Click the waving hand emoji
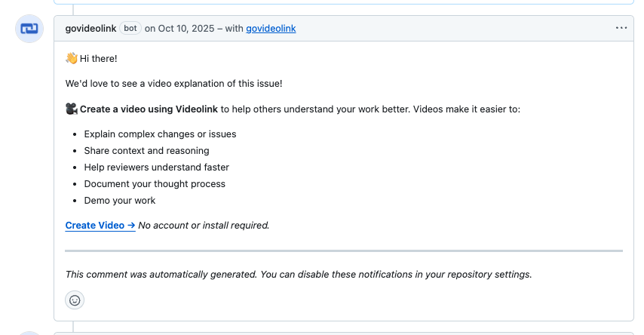The height and width of the screenshot is (335, 644). [72, 58]
